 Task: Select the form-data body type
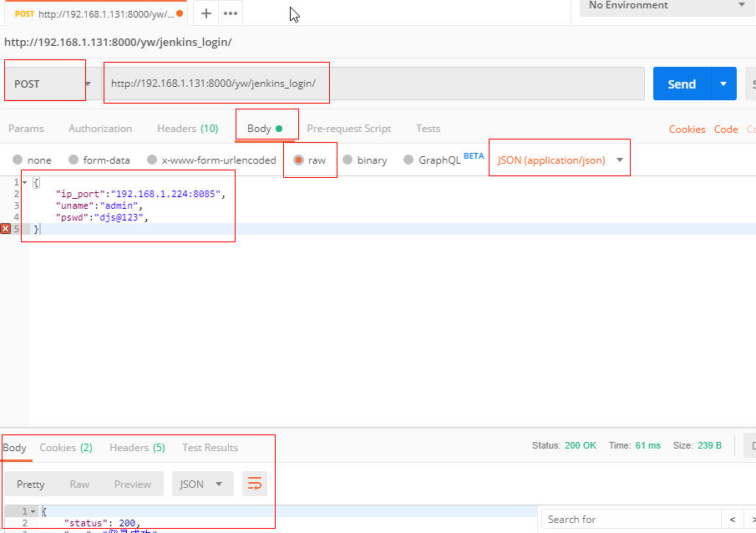(x=99, y=160)
